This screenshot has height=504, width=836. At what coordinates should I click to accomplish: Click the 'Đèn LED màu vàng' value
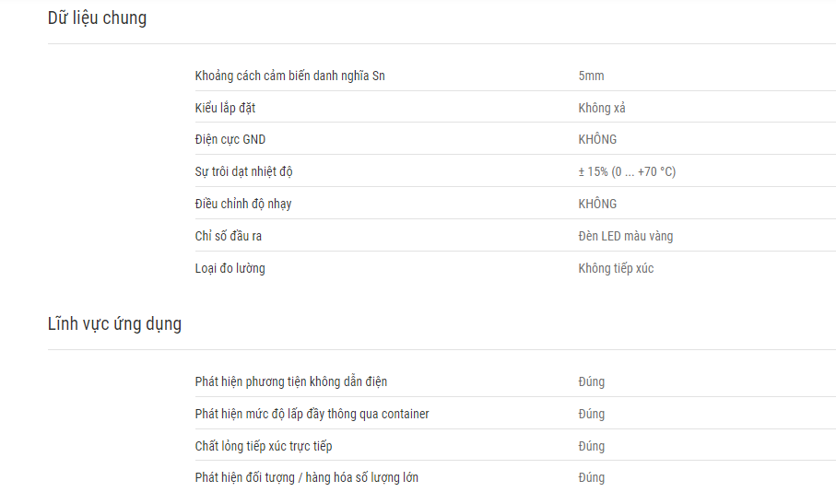626,236
